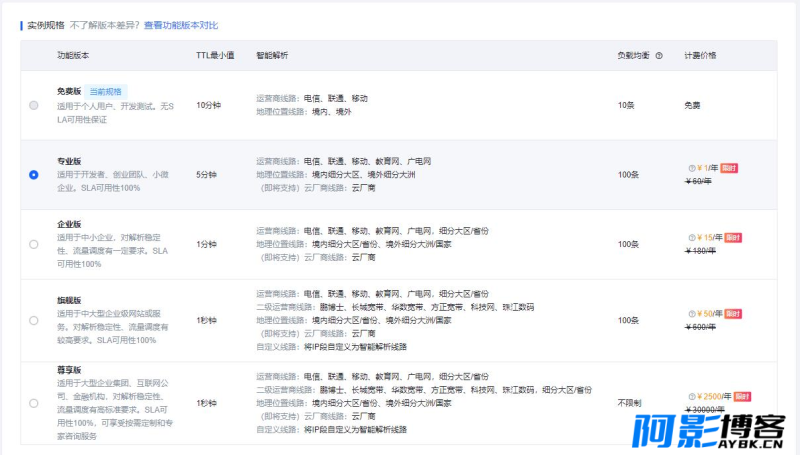The image size is (800, 455).
Task: Click the 计费价格 column header
Action: click(700, 55)
